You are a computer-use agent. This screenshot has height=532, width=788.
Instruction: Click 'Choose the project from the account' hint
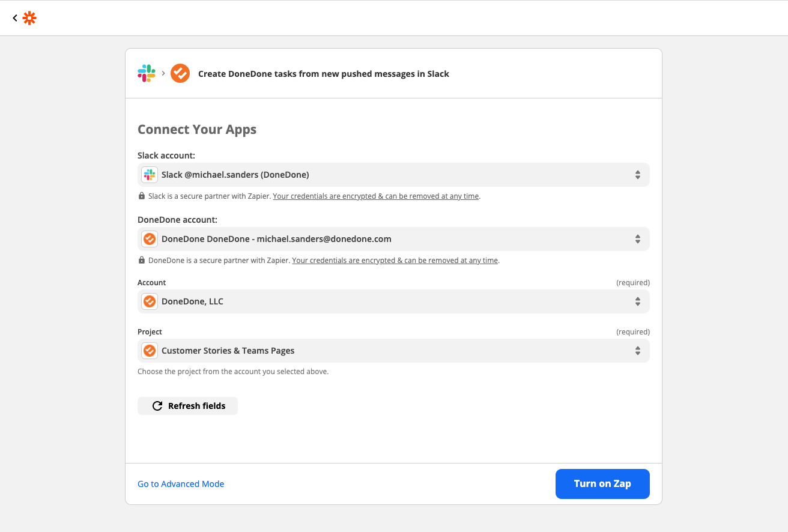point(233,372)
